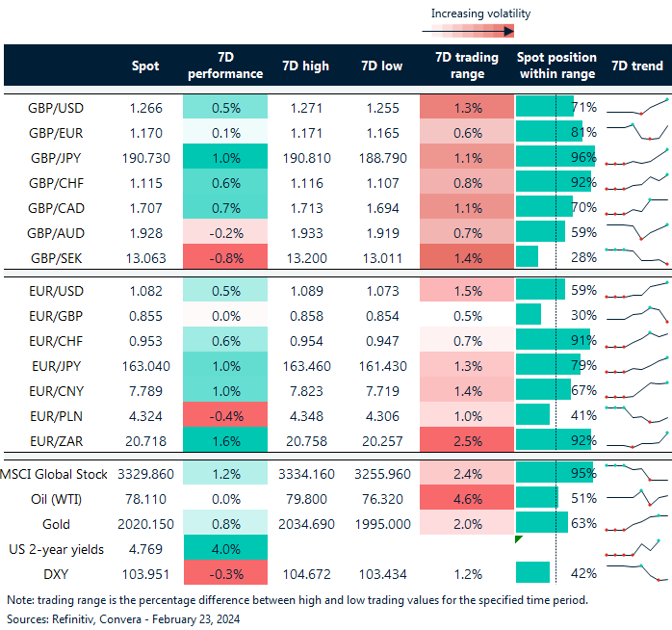
Task: Click the 7D trading range header
Action: click(467, 66)
